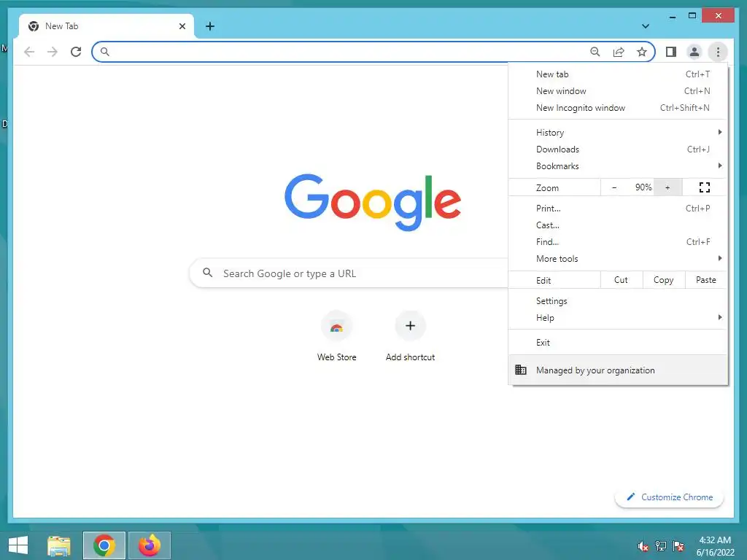
Task: Click the muted speaker tray icon
Action: click(x=643, y=546)
